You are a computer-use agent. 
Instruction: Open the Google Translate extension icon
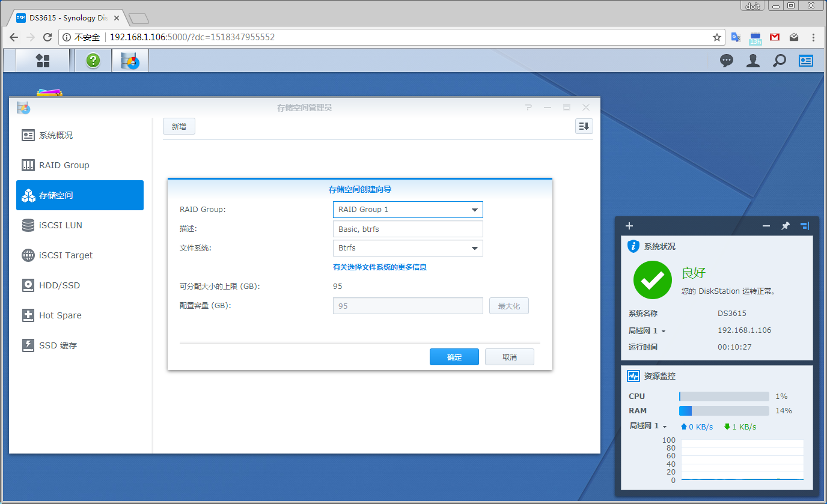coord(736,37)
